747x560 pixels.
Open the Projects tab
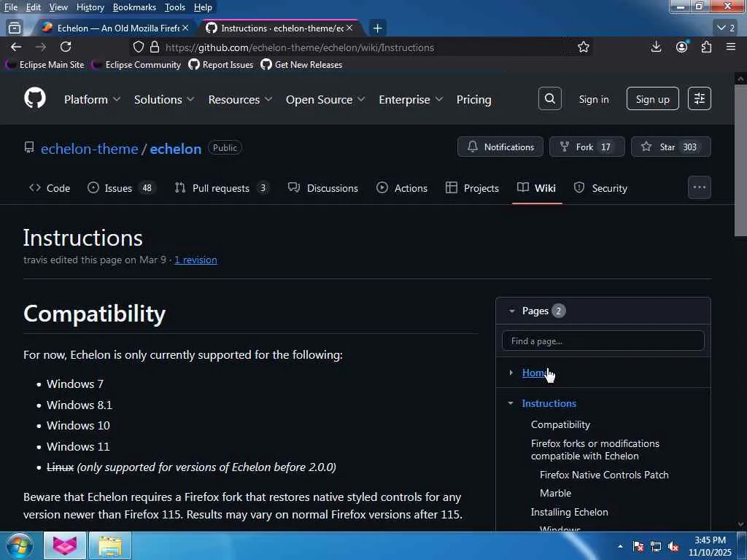(x=472, y=188)
